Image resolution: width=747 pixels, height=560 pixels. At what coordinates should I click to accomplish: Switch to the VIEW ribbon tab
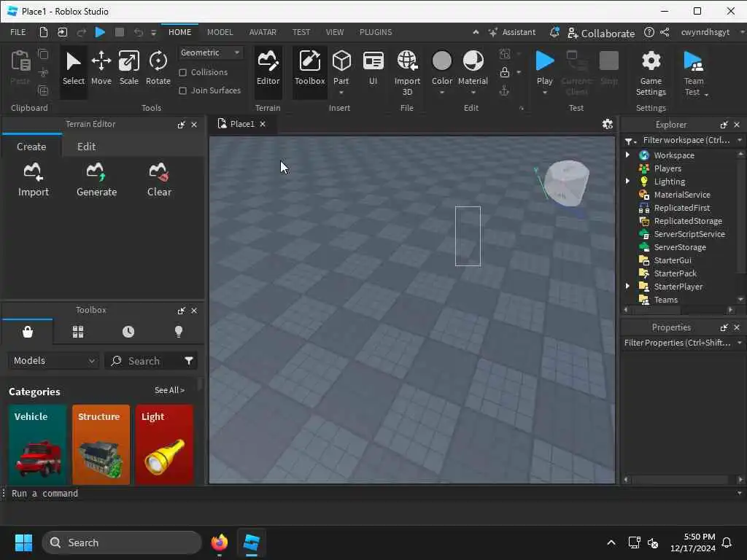point(334,32)
